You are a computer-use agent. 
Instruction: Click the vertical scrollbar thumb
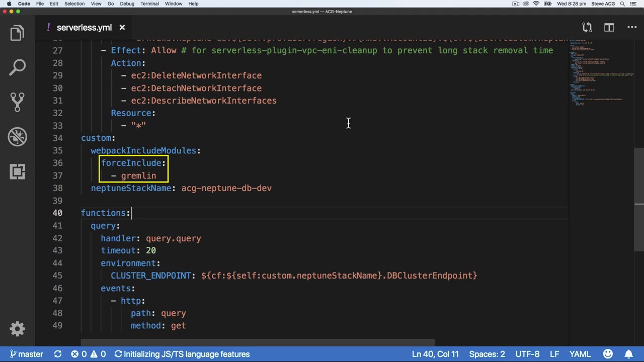pos(638,176)
